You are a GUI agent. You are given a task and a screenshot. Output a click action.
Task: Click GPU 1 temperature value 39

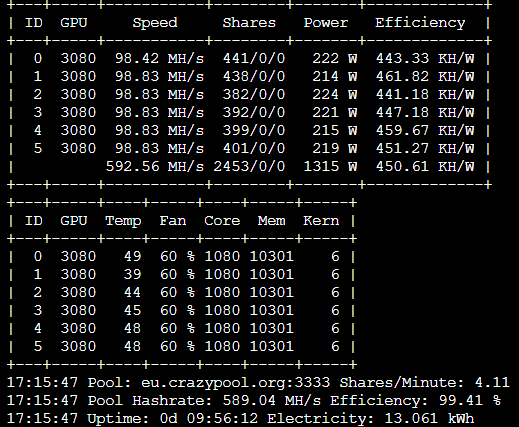(132, 275)
